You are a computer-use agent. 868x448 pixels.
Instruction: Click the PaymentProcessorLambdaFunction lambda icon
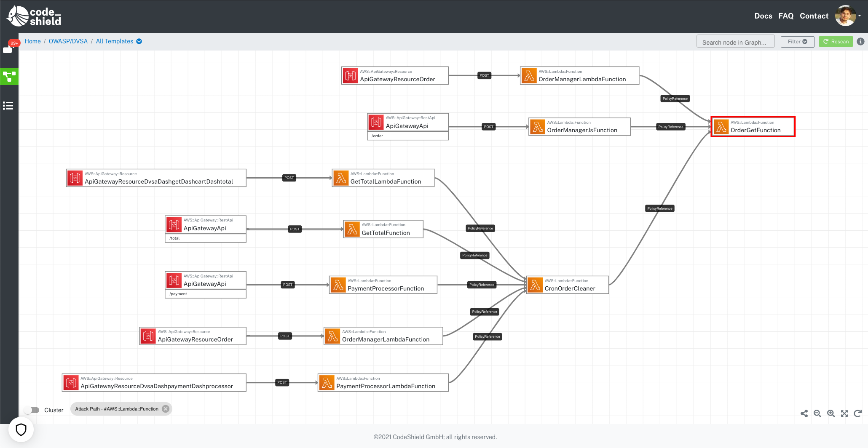click(327, 383)
